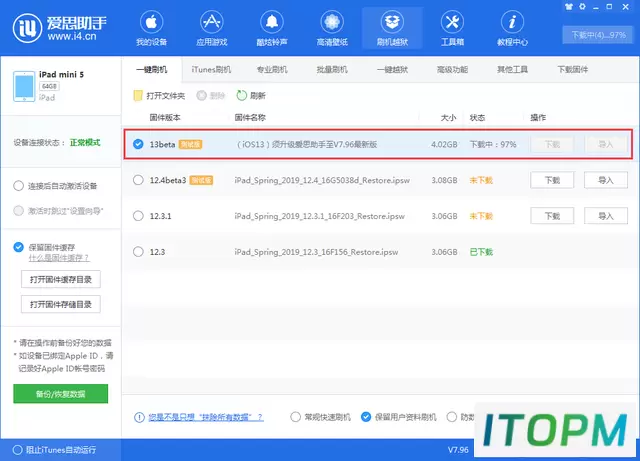
Task: Switch to the 下载固件 tab
Action: [573, 70]
